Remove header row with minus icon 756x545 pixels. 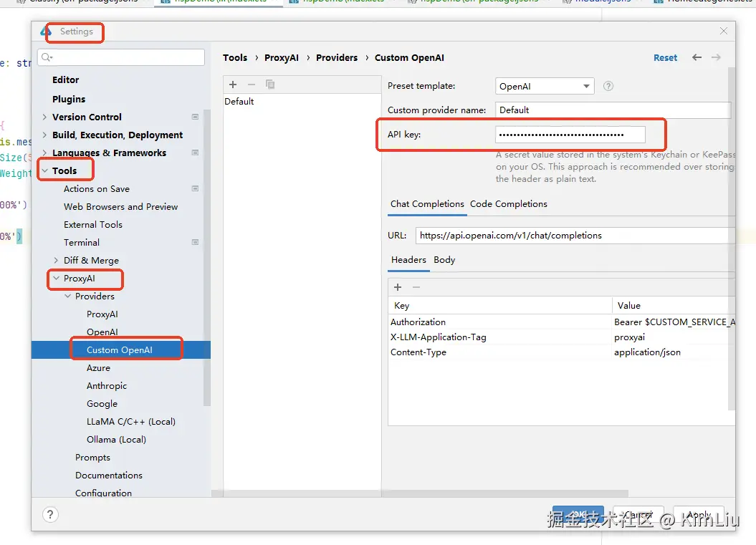pos(416,287)
